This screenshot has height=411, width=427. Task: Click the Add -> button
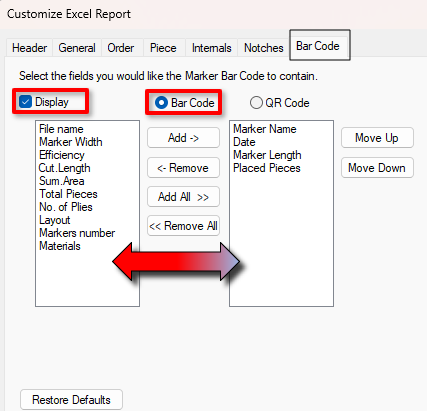[x=183, y=138]
